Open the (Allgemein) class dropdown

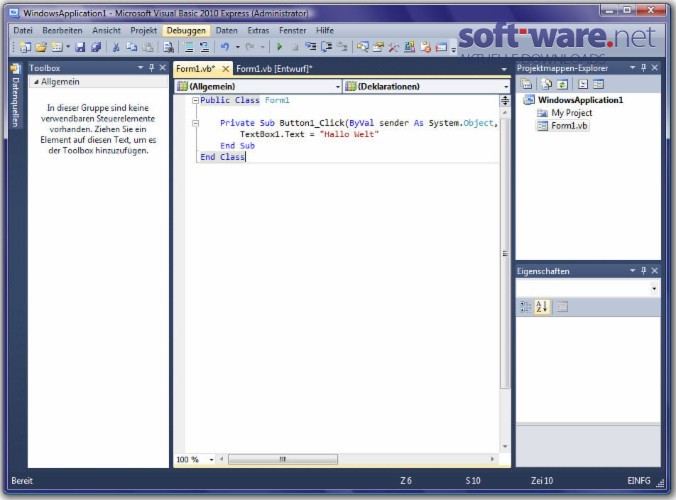338,87
